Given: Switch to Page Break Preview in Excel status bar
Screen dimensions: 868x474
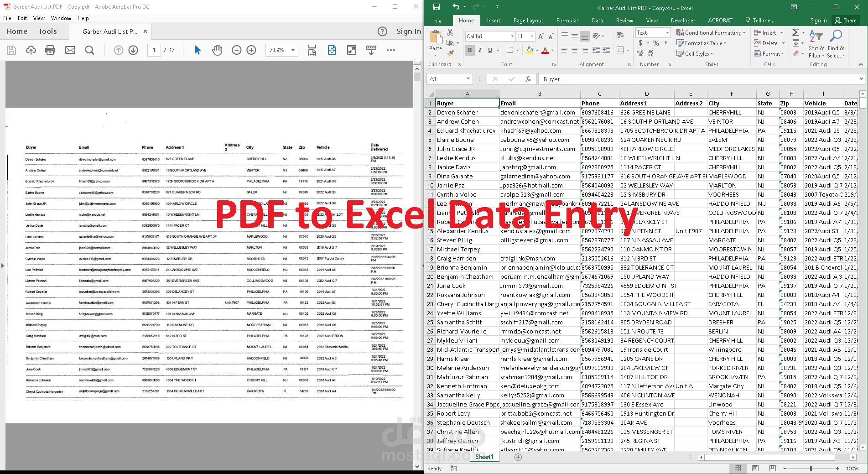Looking at the screenshot, I should pyautogui.click(x=772, y=469).
